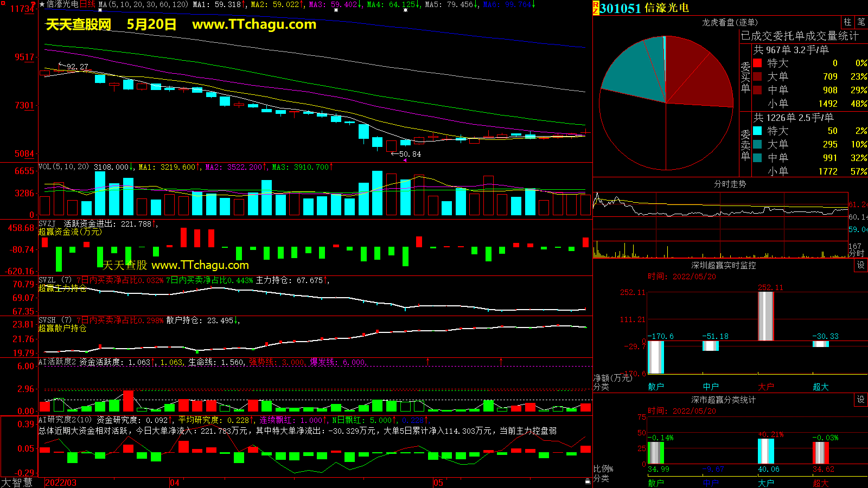This screenshot has height=488, width=868.
Task: Select the 超赢主力持仓 indicator label
Action: click(x=62, y=288)
